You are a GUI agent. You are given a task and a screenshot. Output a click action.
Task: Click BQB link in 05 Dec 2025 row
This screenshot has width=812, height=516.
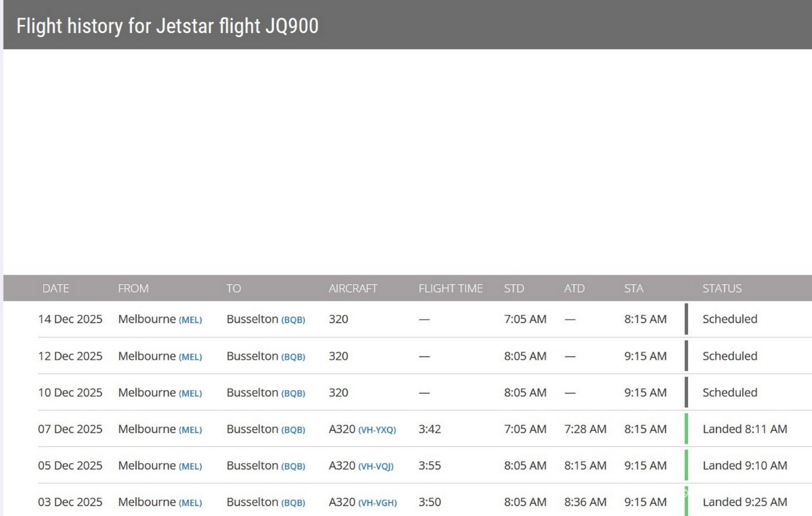293,466
